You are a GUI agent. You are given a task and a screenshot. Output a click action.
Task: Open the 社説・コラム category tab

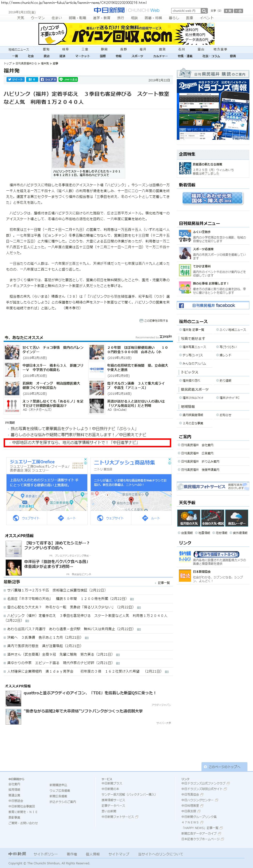[211, 56]
